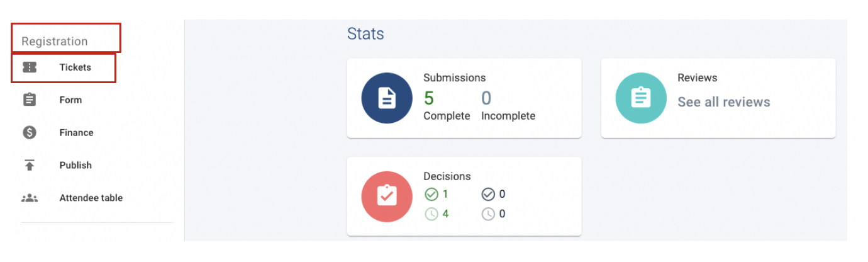Click the Finance dollar icon
Image resolution: width=868 pixels, height=262 pixels.
click(x=30, y=133)
